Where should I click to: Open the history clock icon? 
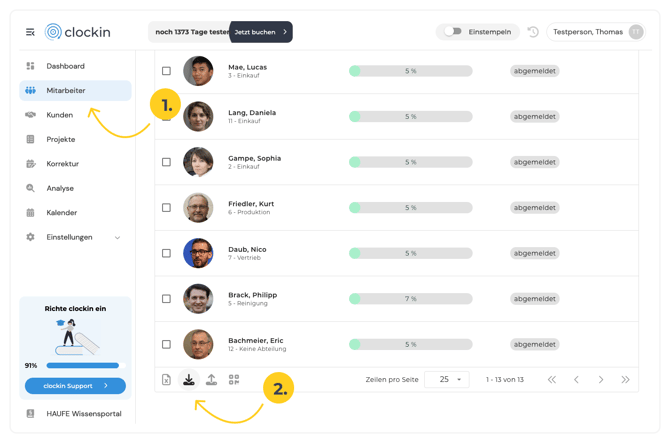(533, 32)
